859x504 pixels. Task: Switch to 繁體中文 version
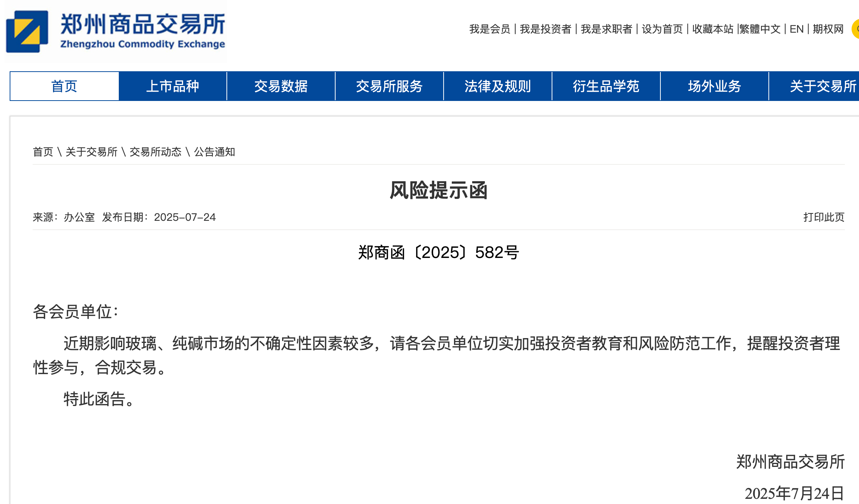(x=760, y=29)
